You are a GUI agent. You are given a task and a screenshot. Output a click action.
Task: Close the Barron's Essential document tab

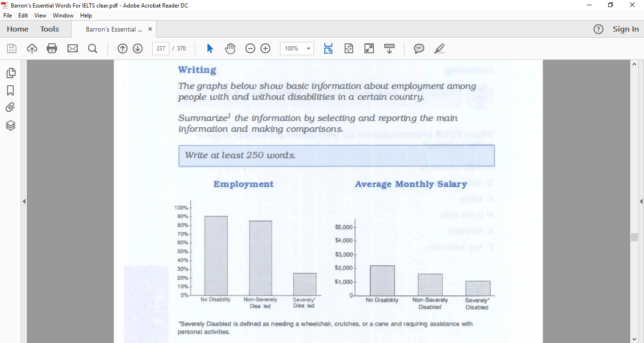(x=150, y=29)
